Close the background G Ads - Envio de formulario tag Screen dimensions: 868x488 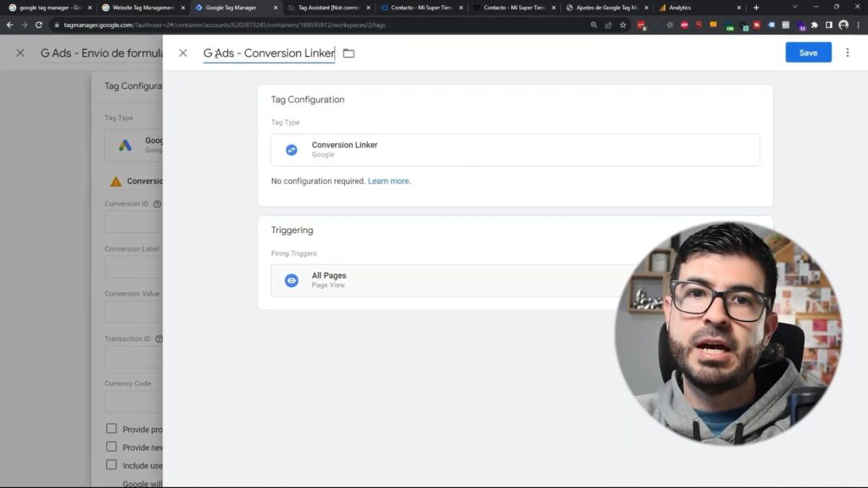(20, 53)
